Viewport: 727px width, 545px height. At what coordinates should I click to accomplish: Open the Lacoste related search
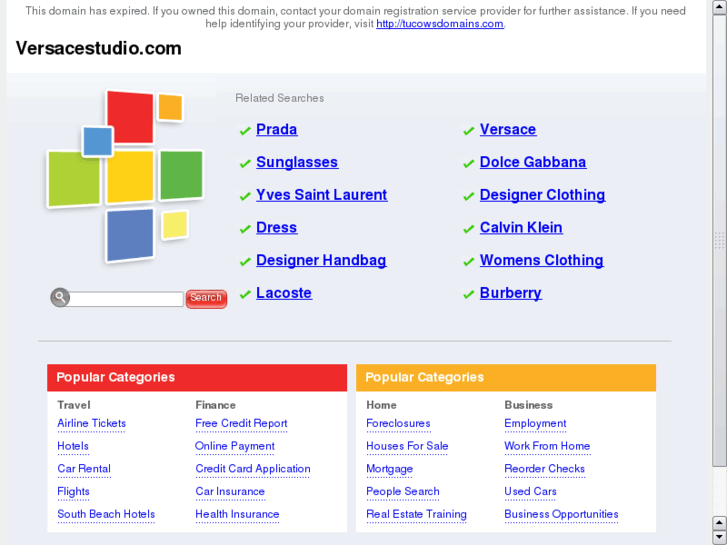(284, 293)
